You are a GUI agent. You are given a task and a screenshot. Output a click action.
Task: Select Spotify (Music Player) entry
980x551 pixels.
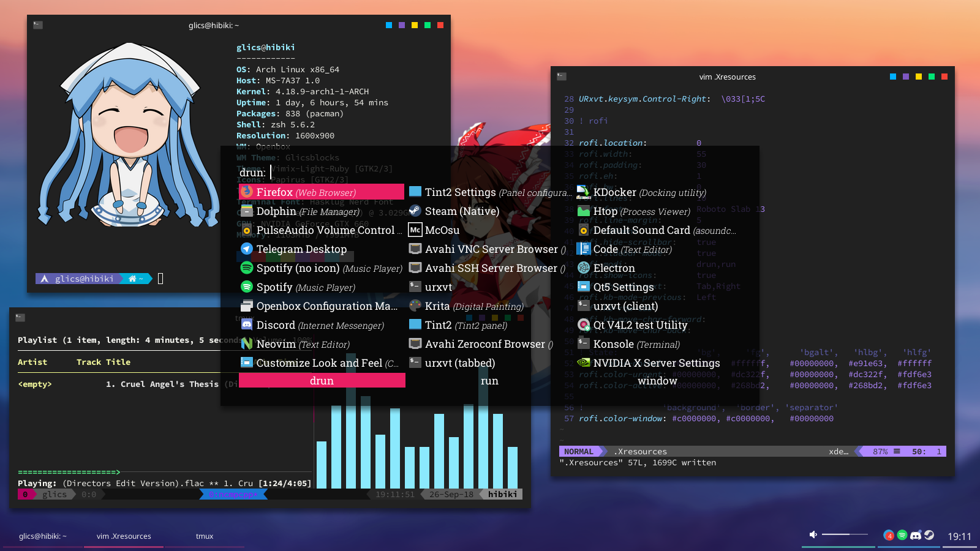click(x=322, y=287)
